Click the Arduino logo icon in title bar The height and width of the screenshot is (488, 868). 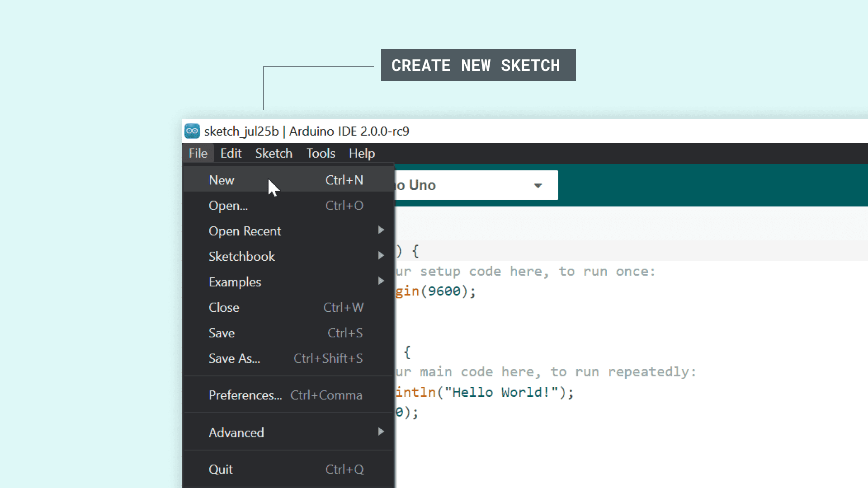[x=192, y=131]
